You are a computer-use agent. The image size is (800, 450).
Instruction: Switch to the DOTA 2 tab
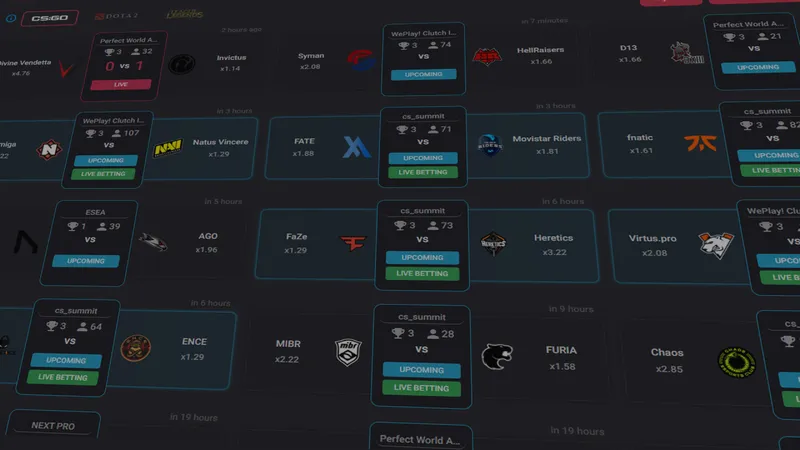pos(116,16)
